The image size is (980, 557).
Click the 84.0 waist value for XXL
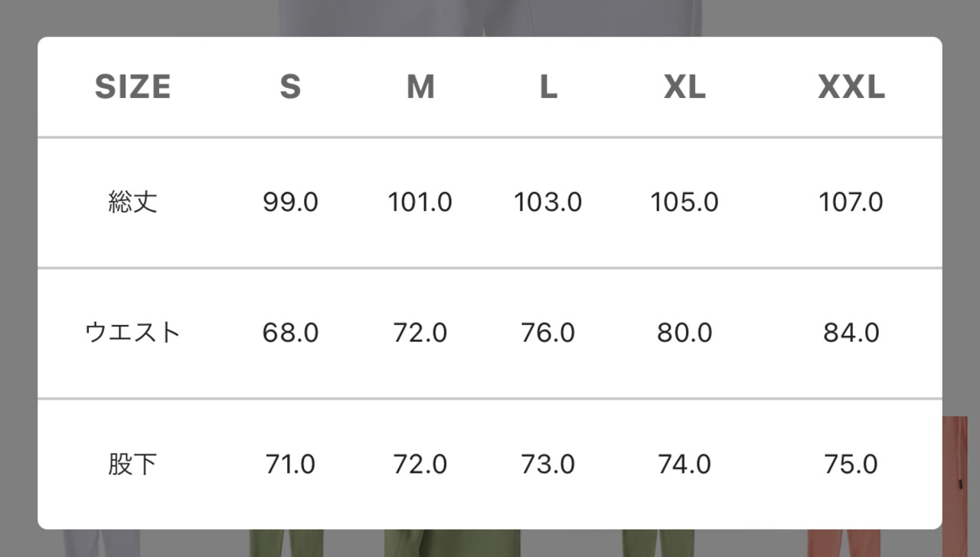851,334
